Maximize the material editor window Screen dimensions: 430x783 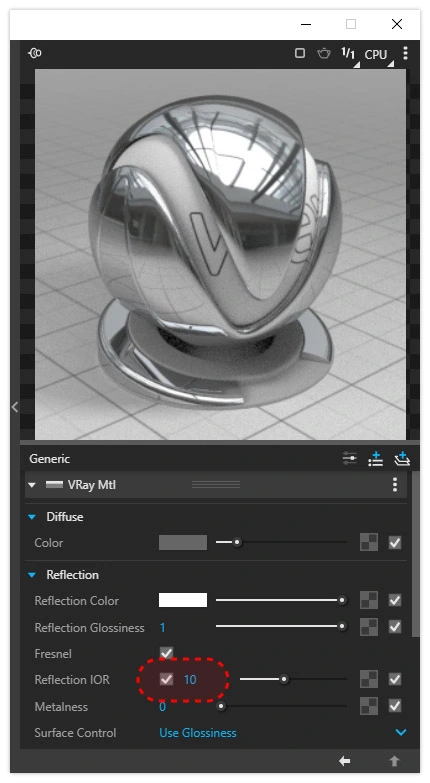pyautogui.click(x=351, y=24)
